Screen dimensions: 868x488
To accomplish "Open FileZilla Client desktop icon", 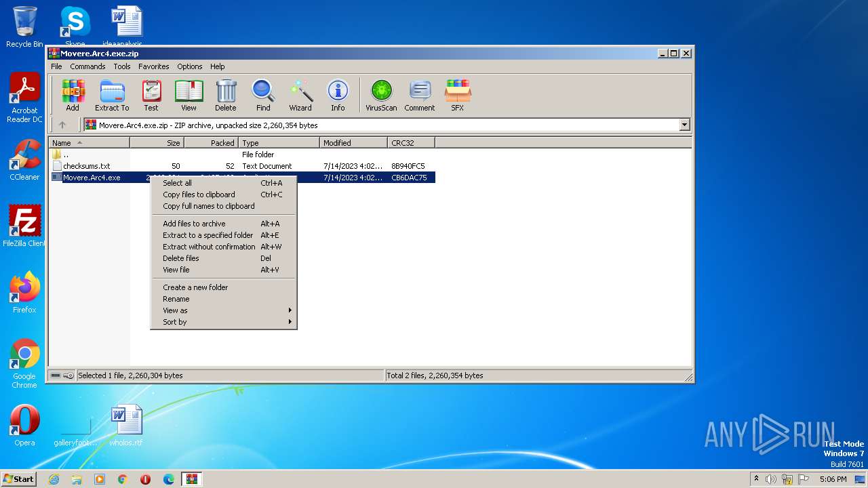I will tap(24, 226).
